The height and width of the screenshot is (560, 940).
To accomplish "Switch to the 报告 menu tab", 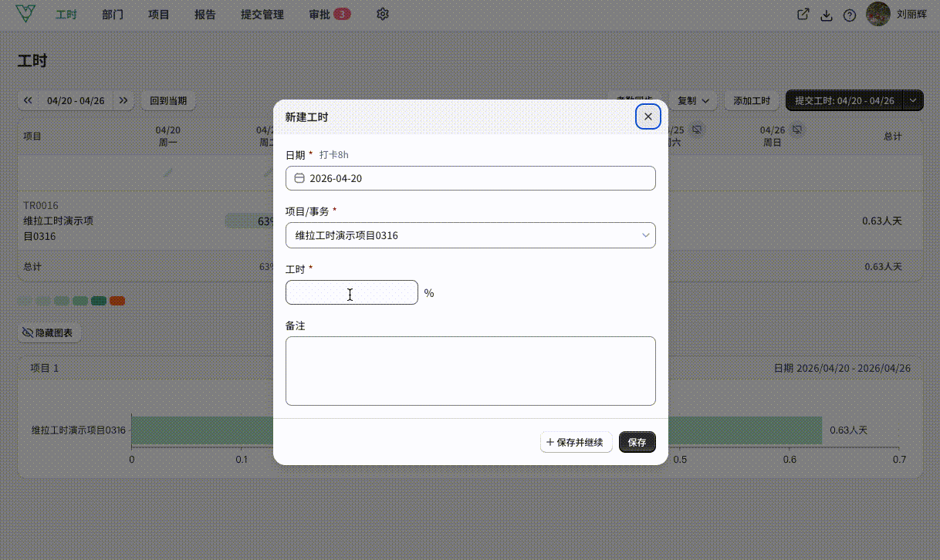I will (205, 15).
